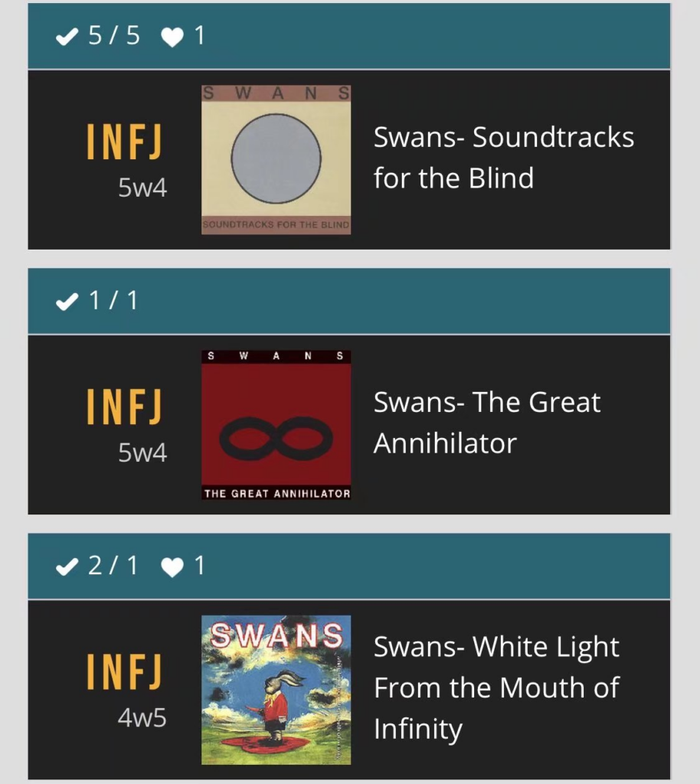
Task: Click INFJ type on the Soundtracks card
Action: pos(124,142)
